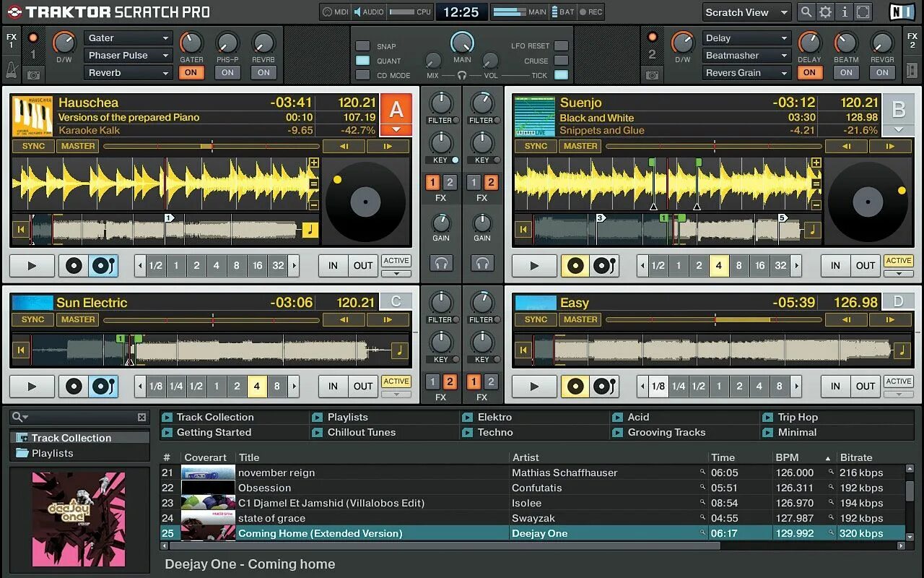Assign Deck A to FX unit 2

[450, 183]
